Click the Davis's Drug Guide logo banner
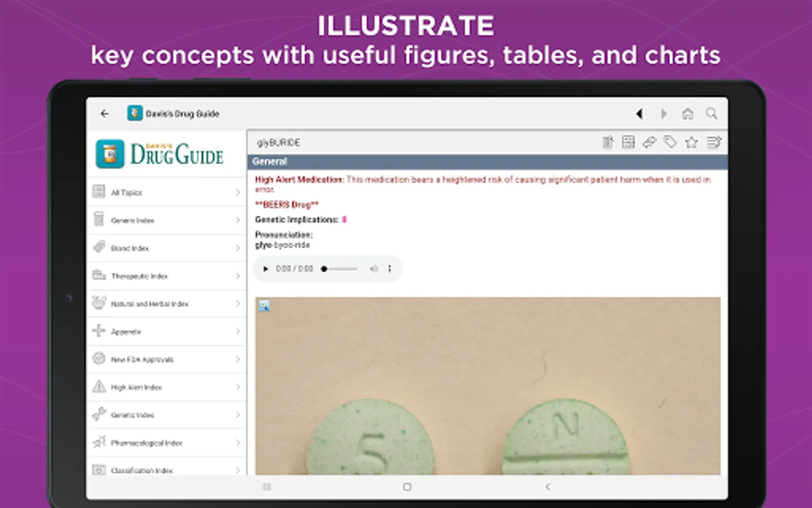 tap(160, 154)
